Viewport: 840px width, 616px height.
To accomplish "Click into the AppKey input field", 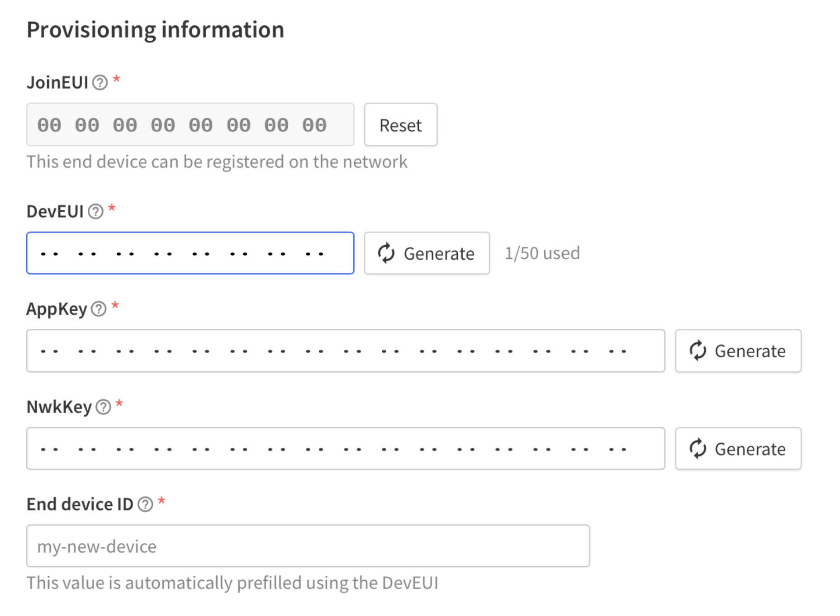I will [346, 351].
